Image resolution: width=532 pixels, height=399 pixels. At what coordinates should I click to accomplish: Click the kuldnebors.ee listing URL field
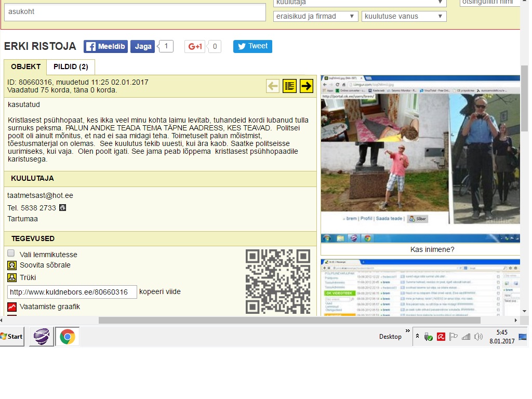click(72, 292)
